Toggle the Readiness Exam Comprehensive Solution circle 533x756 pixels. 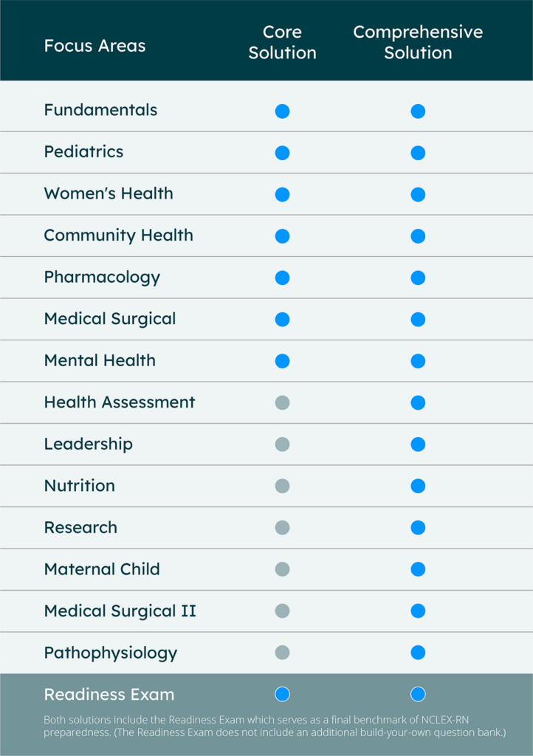click(x=418, y=694)
